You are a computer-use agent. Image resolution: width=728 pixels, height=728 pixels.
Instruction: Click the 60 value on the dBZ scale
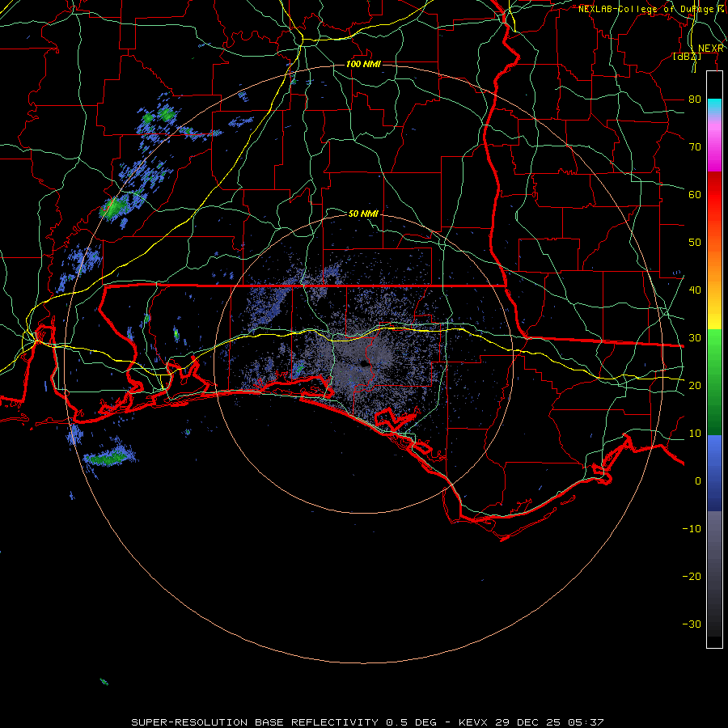(x=695, y=194)
